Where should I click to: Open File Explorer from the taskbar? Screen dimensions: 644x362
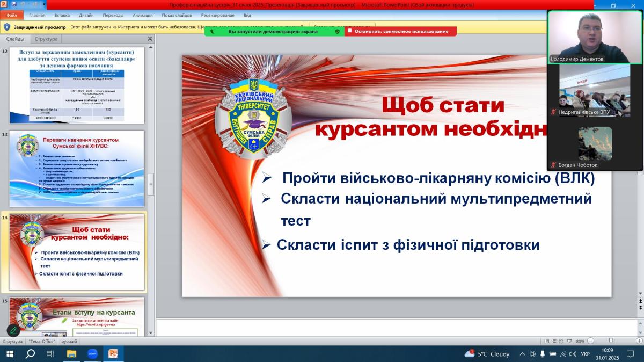[71, 354]
